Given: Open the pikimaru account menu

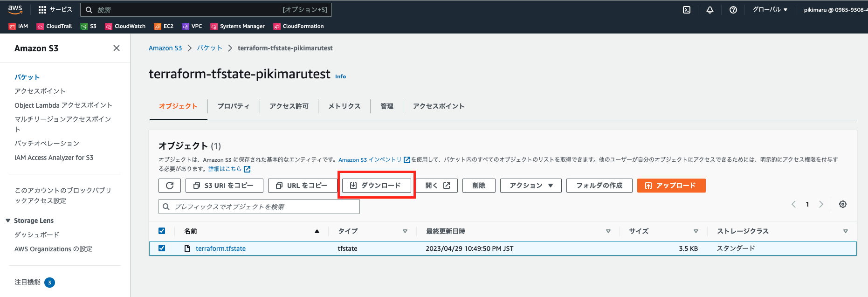Looking at the screenshot, I should point(835,10).
